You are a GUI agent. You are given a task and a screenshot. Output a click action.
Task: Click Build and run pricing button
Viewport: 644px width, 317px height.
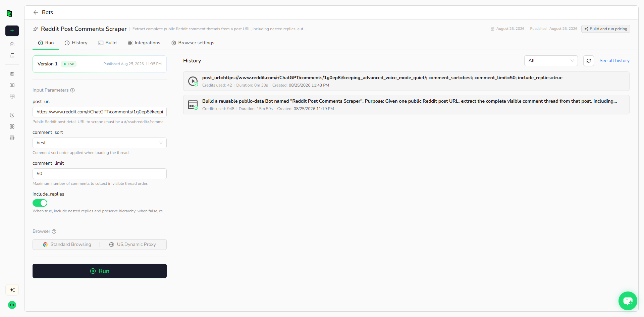(x=606, y=29)
